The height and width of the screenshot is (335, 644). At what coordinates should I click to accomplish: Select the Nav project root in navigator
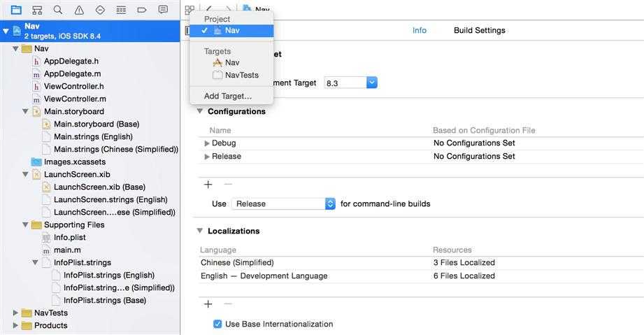pyautogui.click(x=90, y=31)
